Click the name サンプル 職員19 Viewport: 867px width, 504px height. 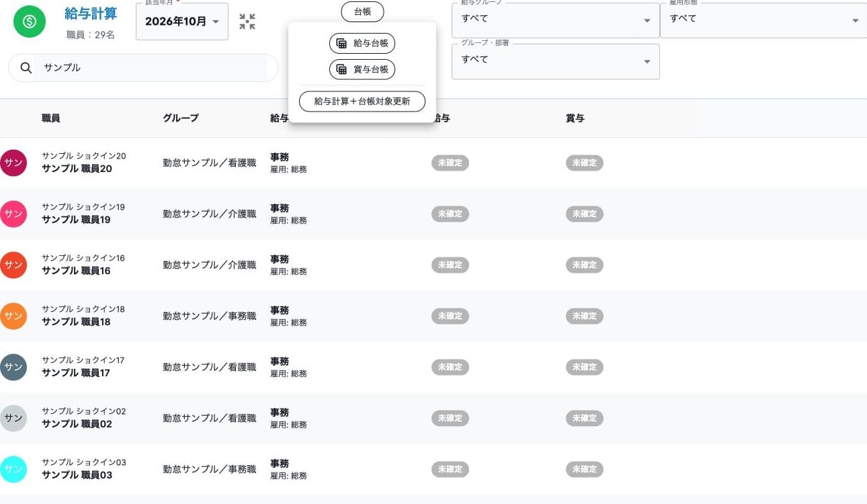pyautogui.click(x=77, y=220)
